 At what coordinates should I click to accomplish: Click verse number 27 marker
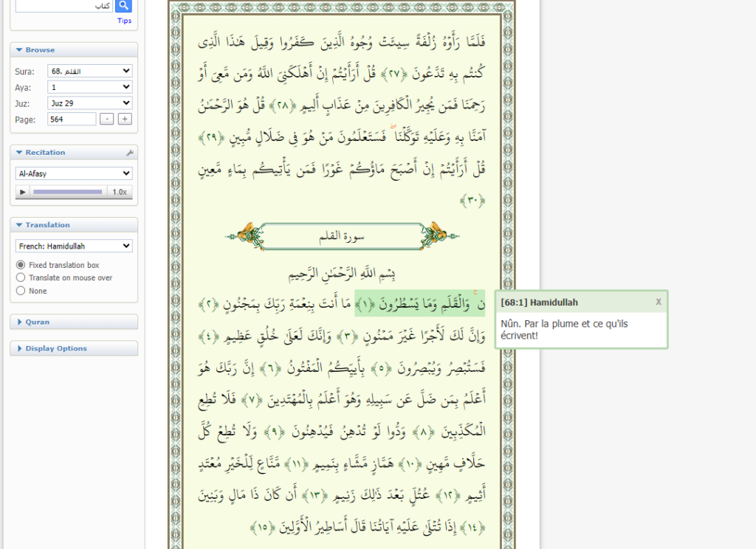pyautogui.click(x=394, y=74)
